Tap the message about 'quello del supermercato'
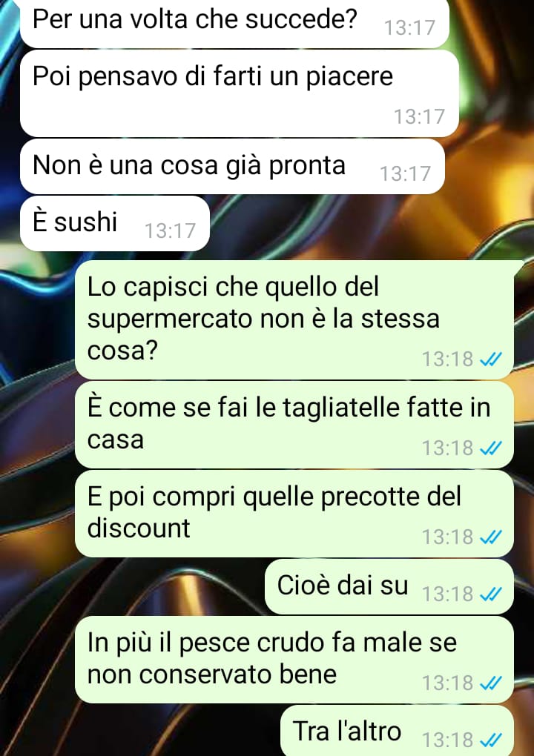This screenshot has height=756, width=534. 294,319
